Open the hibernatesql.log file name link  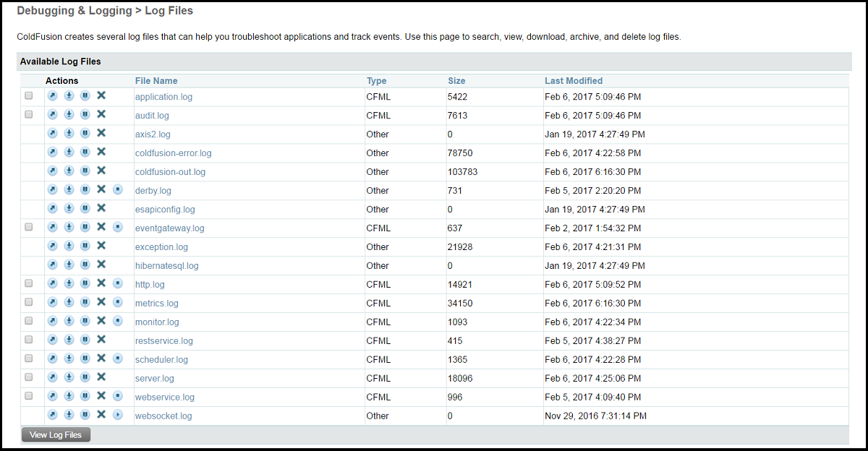[x=167, y=266]
